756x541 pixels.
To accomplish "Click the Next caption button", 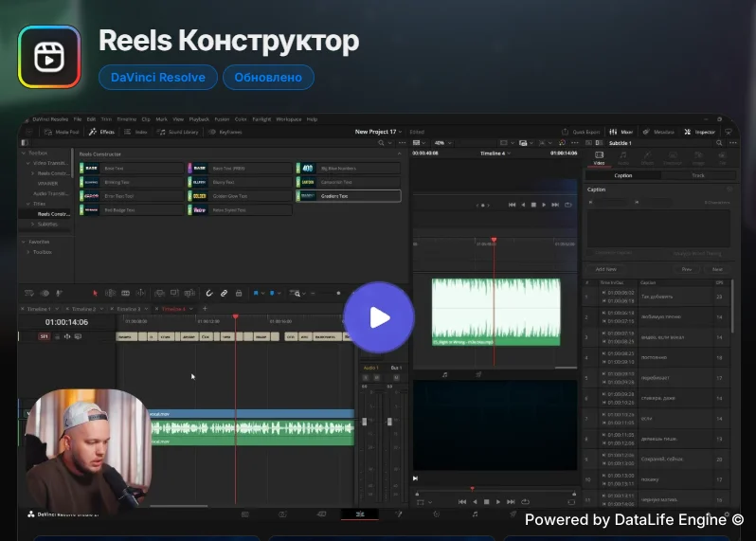I will [717, 269].
